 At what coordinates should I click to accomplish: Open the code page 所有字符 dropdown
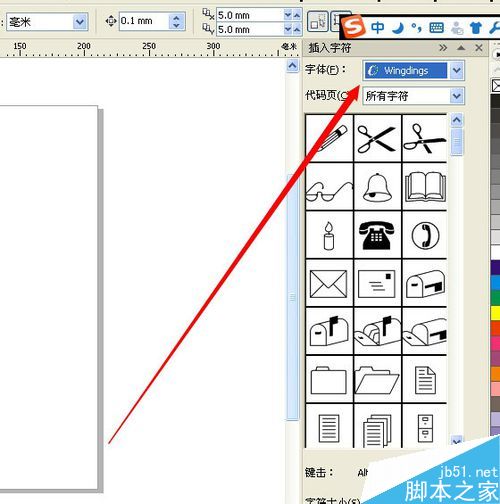(x=457, y=96)
